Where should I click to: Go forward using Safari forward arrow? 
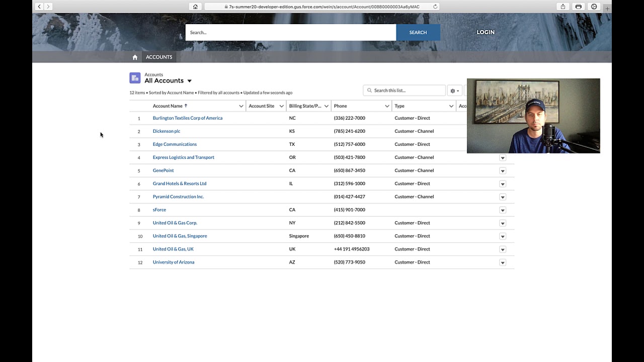(x=48, y=7)
